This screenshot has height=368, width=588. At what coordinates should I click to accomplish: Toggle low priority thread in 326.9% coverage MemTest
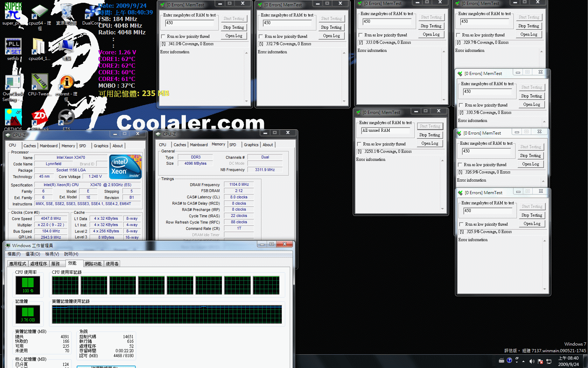460,165
